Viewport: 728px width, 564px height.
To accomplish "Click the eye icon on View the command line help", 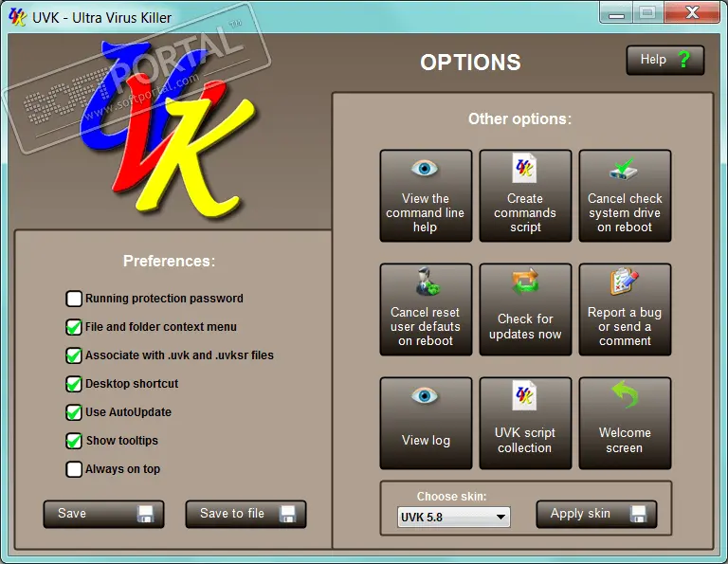I will (425, 168).
